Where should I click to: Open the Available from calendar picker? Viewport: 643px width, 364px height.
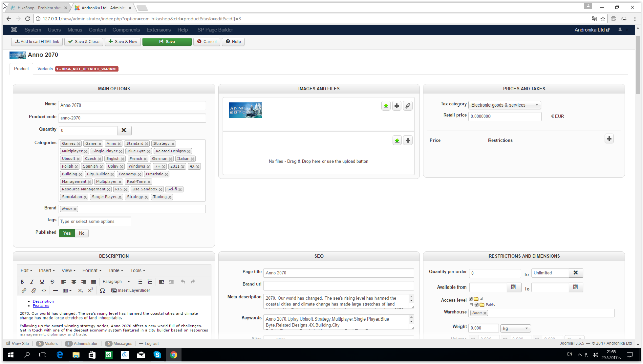click(x=513, y=287)
